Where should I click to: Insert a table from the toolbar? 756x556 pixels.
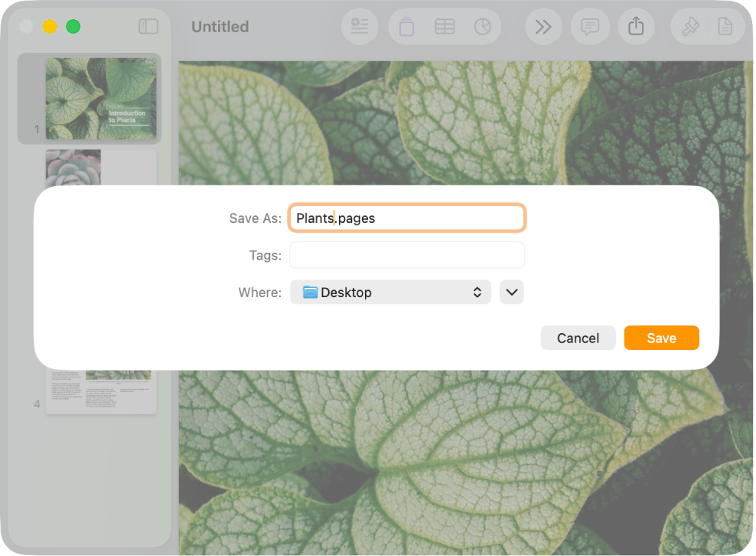[x=445, y=27]
